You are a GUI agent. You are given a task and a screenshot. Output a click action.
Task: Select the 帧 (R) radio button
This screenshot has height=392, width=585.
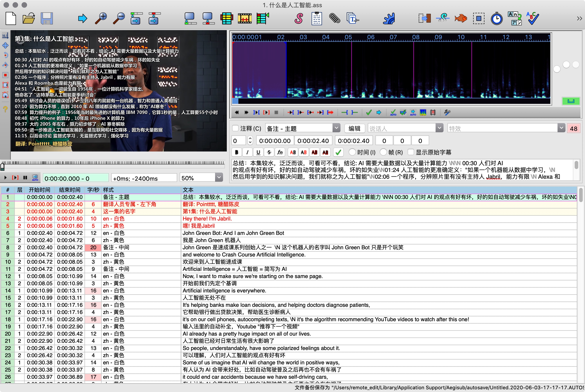tap(383, 152)
